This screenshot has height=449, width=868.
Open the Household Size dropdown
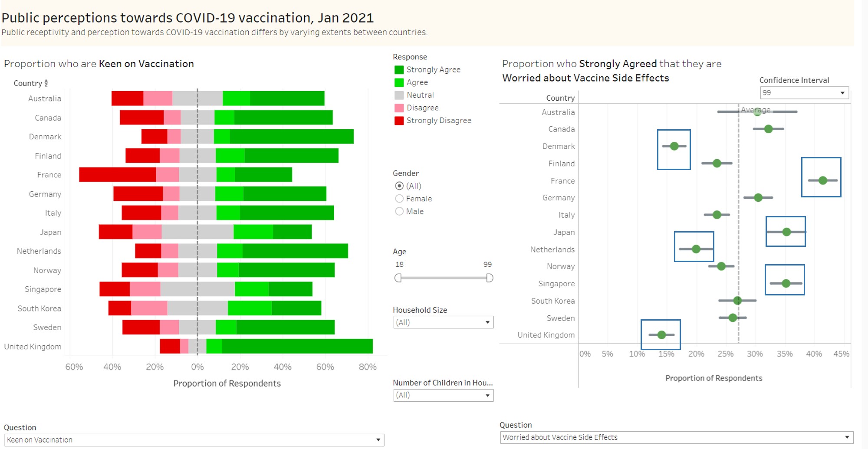coord(488,322)
